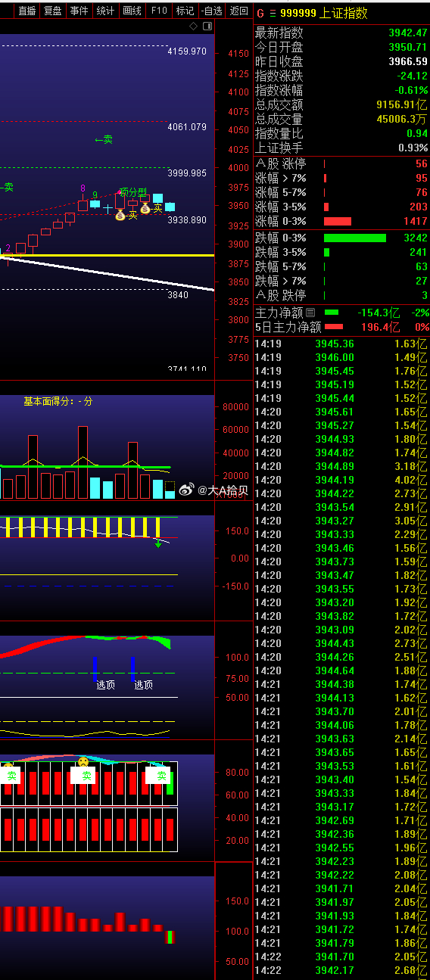This screenshot has height=980, width=430.
Task: Click the 4159.970 price level label
Action: (187, 51)
